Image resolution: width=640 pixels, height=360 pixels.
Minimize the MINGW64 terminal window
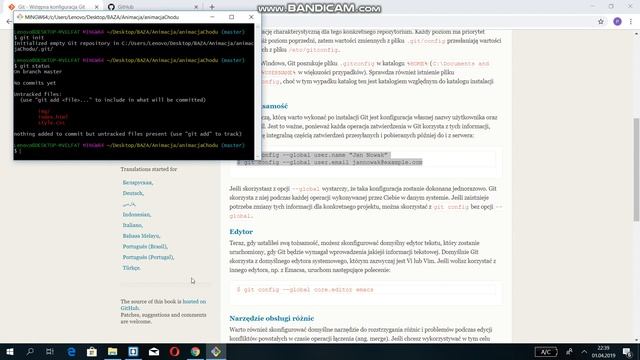pos(212,17)
